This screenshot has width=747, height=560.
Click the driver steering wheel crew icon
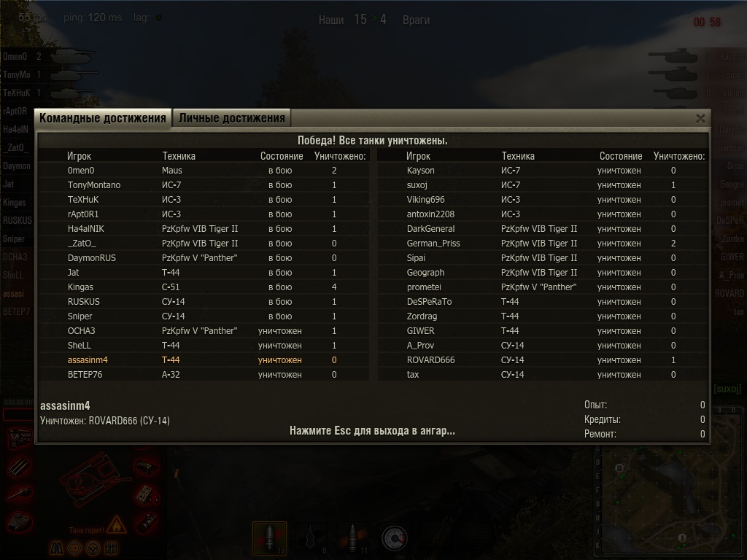point(93,548)
